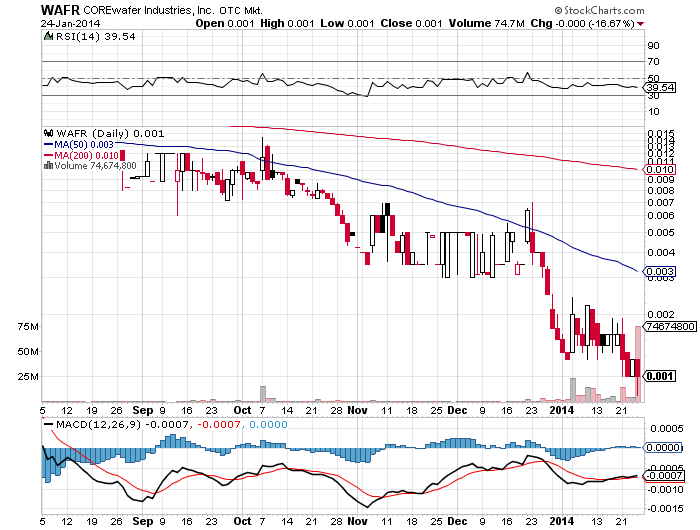Click the 25M volume axis label
Screen dimensions: 700x530
tap(28, 376)
